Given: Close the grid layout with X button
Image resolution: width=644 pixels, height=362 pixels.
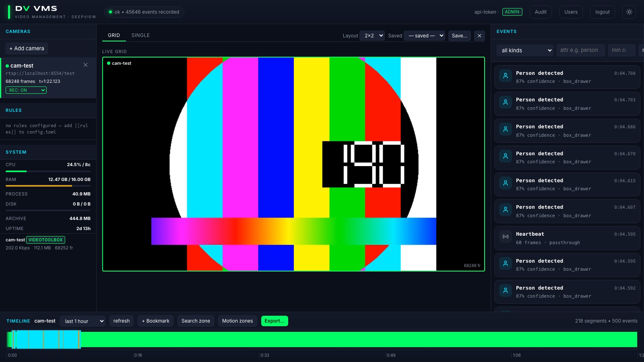Looking at the screenshot, I should point(479,36).
